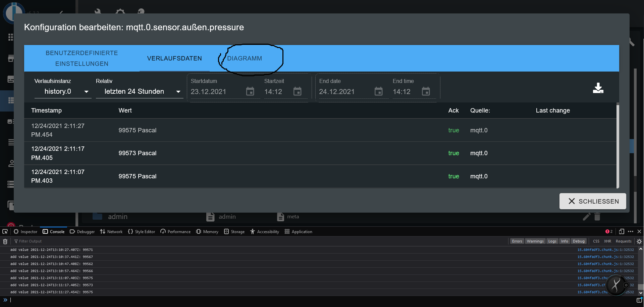This screenshot has width=644, height=307.
Task: Open the Startzeit time picker icon
Action: coord(298,91)
